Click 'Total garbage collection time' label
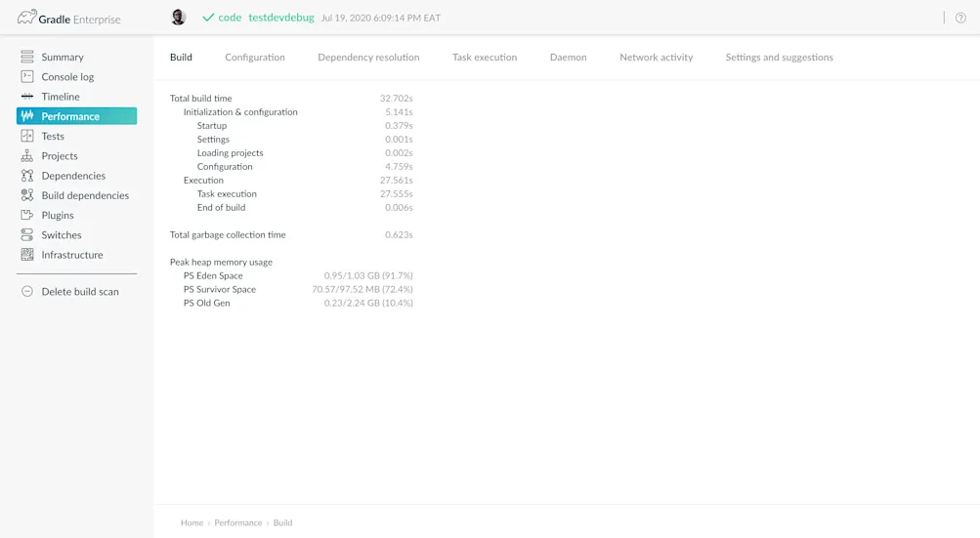The width and height of the screenshot is (980, 538). 228,235
